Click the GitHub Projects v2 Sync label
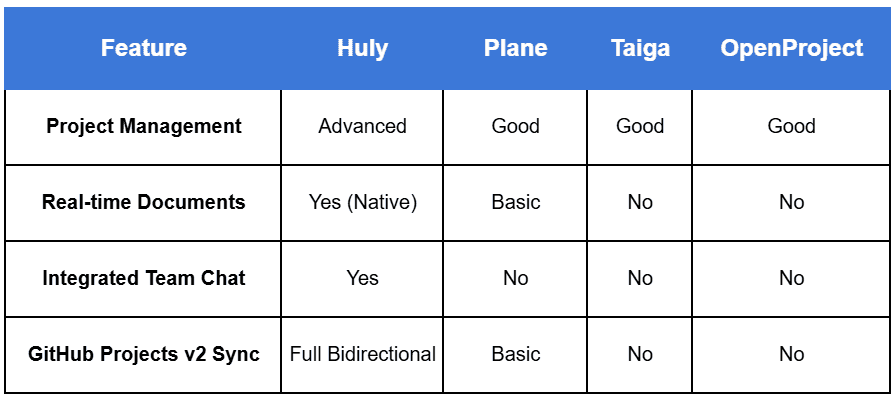Image resolution: width=892 pixels, height=400 pixels. (143, 354)
